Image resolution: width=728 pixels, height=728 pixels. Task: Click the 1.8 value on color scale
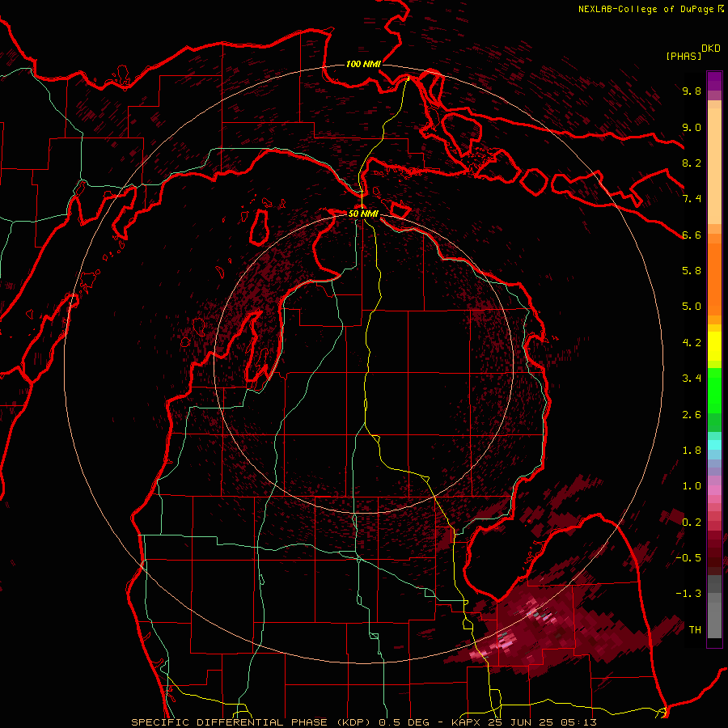coord(692,451)
